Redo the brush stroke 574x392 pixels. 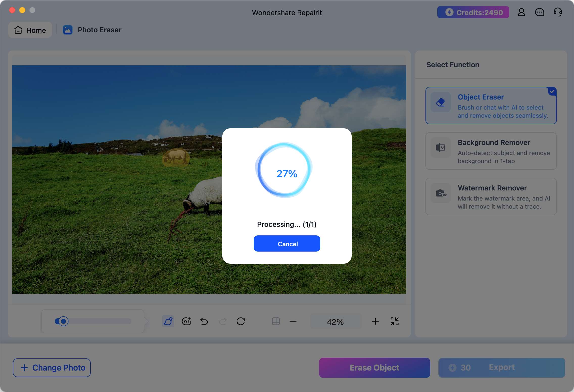[x=223, y=321]
